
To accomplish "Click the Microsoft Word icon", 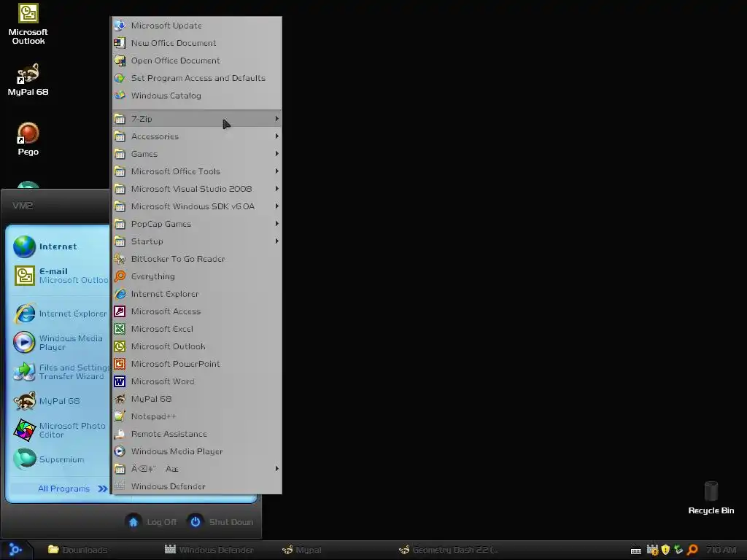I will point(120,381).
